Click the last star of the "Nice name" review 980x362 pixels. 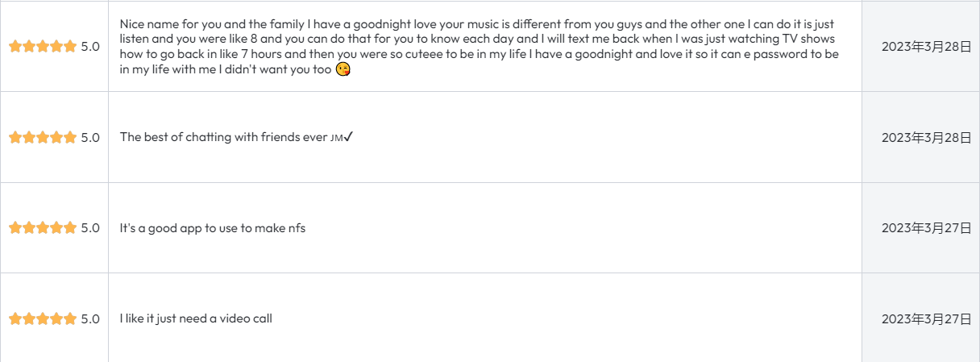70,46
